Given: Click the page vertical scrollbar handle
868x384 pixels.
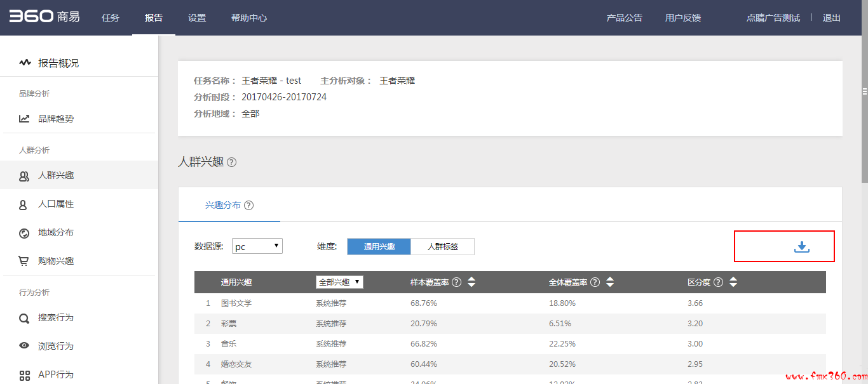Looking at the screenshot, I should pyautogui.click(x=864, y=92).
